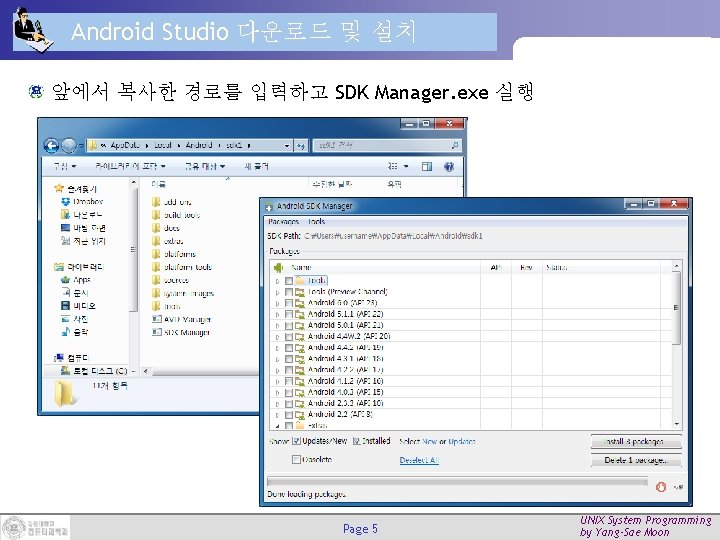This screenshot has height=540, width=720.
Task: Click the Install packages button
Action: tap(636, 441)
